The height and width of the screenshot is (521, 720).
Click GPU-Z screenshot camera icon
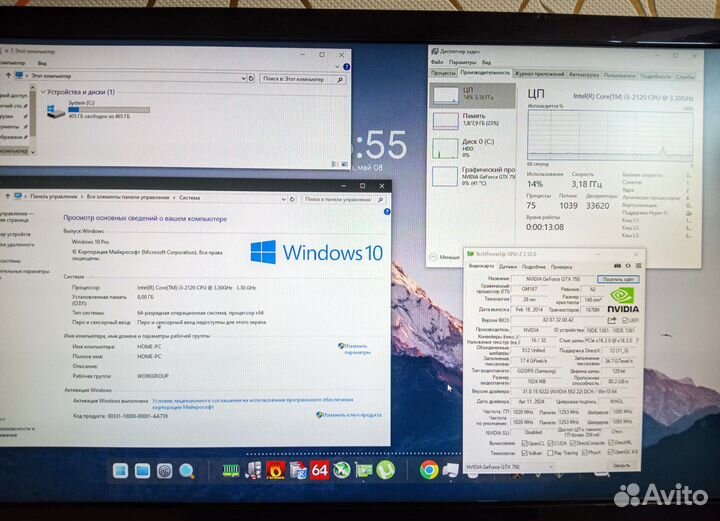[618, 266]
